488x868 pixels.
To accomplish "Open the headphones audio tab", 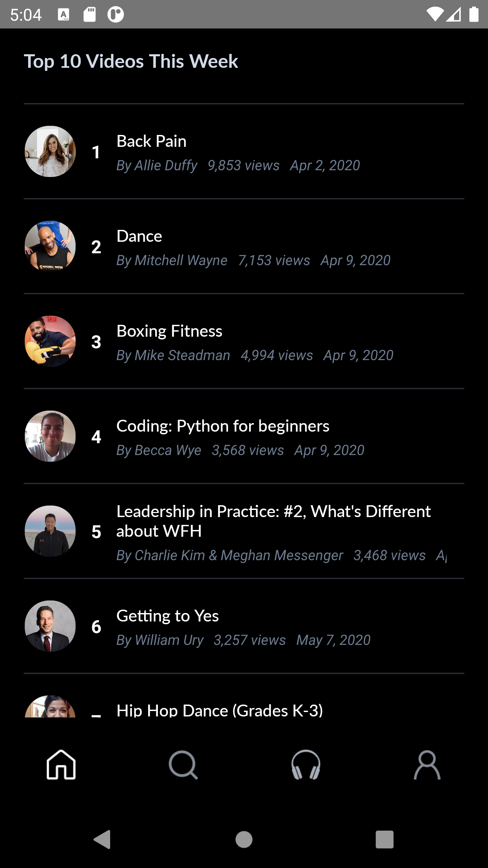I will click(x=306, y=765).
